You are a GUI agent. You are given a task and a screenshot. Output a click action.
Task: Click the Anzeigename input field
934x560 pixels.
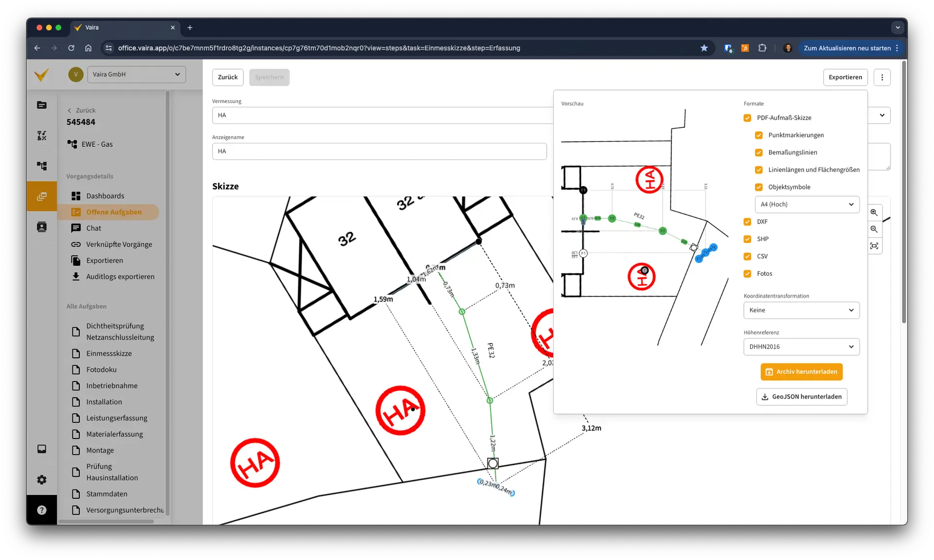[379, 151]
